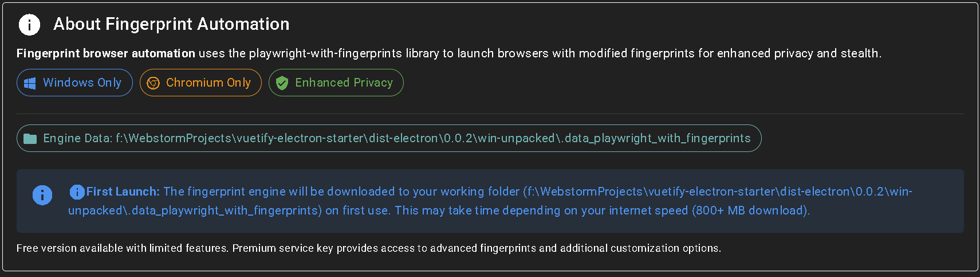Click the folder icon beside Engine Data
Screen dimensions: 980x277
click(x=30, y=139)
